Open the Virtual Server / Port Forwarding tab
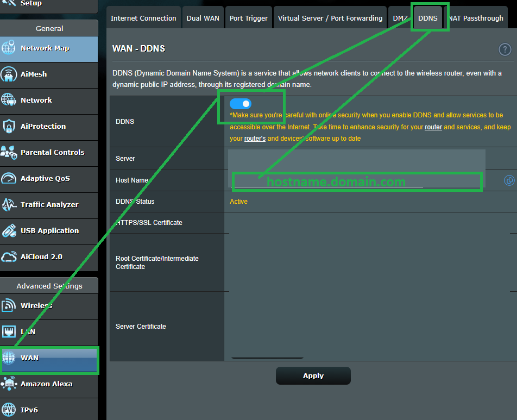The image size is (517, 420). pyautogui.click(x=330, y=17)
